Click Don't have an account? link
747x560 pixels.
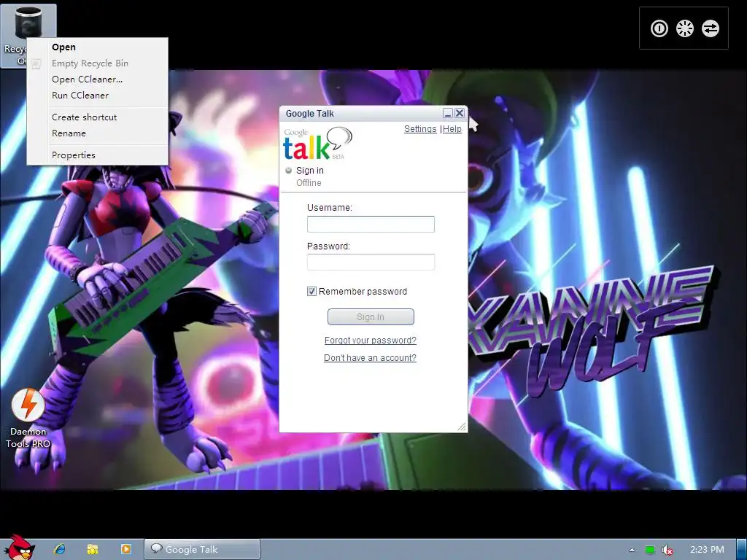pos(370,357)
